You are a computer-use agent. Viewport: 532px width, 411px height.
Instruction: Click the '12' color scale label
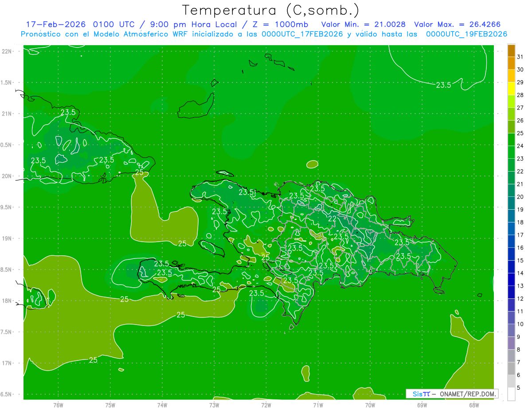coord(520,298)
